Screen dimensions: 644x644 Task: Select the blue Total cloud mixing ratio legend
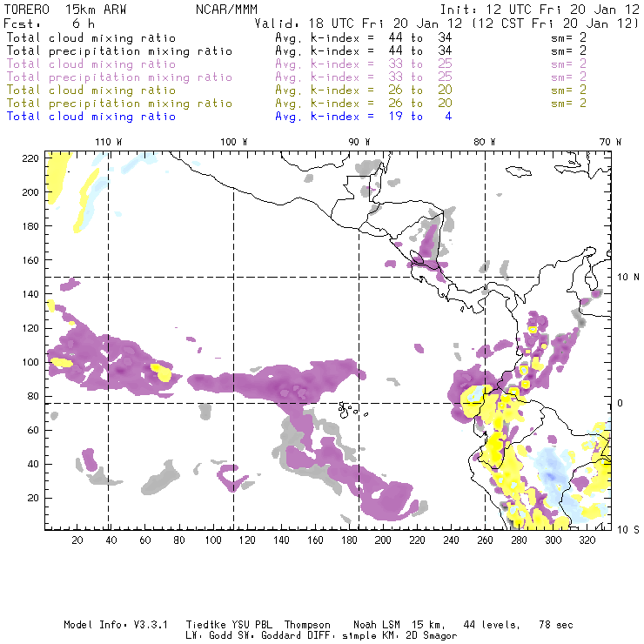click(91, 116)
